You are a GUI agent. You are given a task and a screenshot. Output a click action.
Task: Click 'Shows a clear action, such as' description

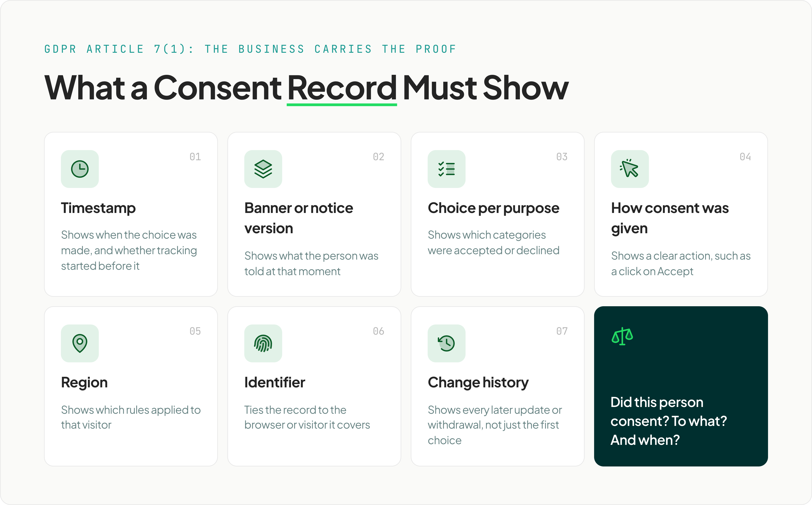pyautogui.click(x=681, y=263)
